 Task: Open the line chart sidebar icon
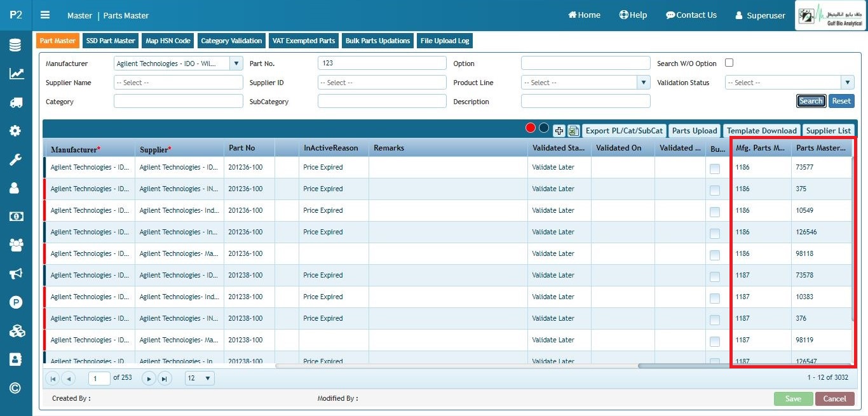(16, 74)
